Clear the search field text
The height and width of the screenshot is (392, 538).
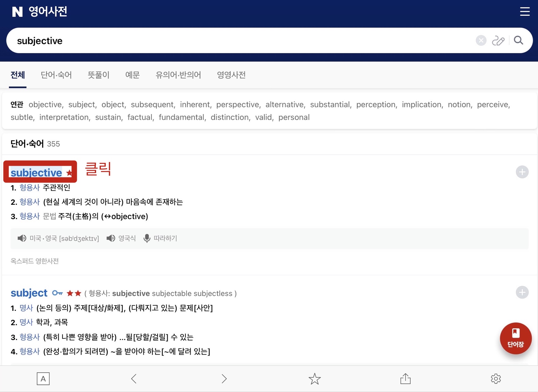pyautogui.click(x=481, y=41)
